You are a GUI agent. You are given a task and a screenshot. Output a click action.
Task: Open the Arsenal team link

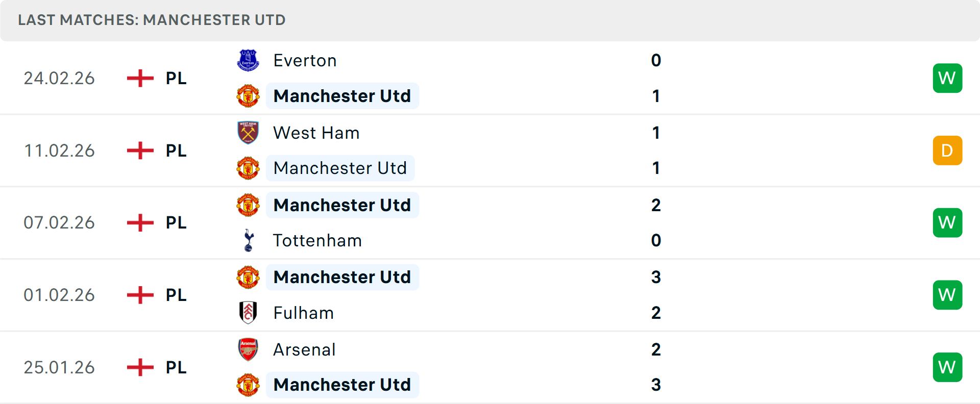304,350
